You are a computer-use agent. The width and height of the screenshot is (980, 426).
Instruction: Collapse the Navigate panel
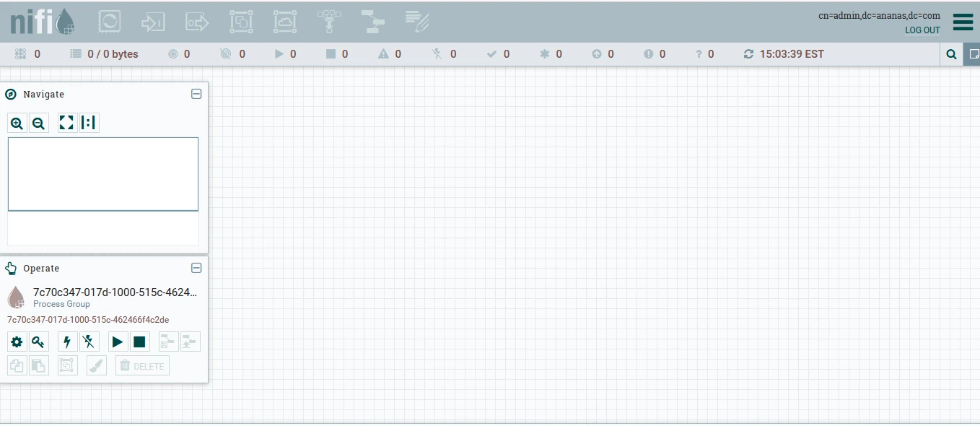click(x=196, y=94)
